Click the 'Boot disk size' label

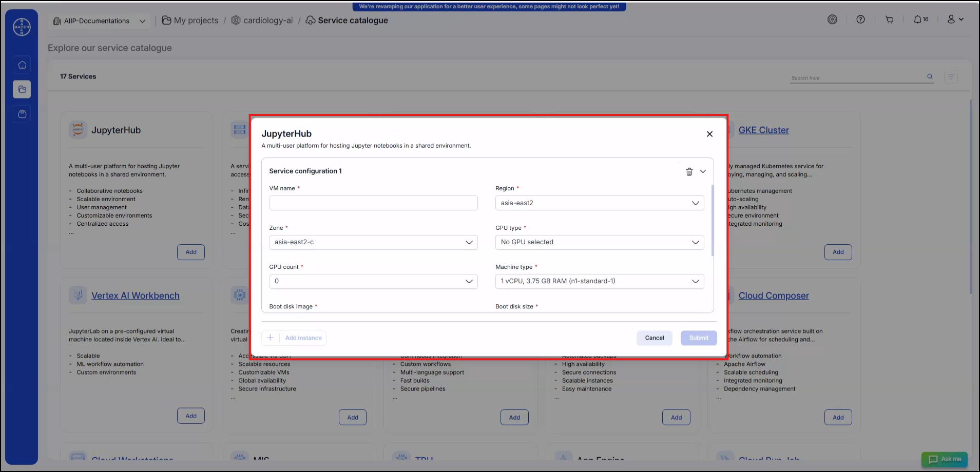514,307
